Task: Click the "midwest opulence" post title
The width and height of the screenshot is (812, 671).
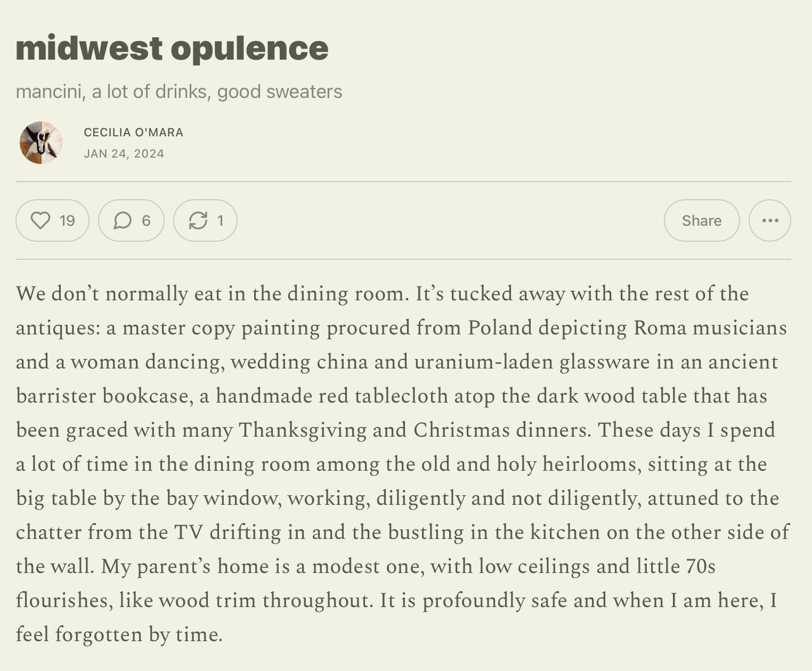Action: point(172,48)
